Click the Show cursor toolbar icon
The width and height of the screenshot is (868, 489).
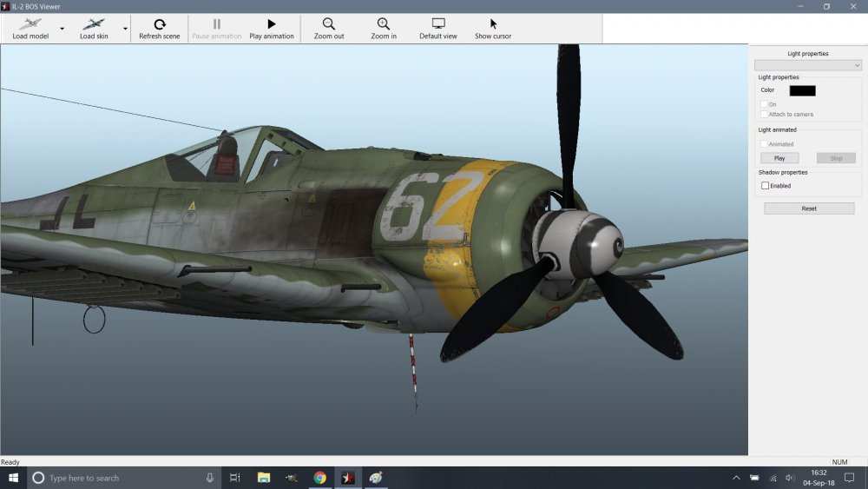click(493, 24)
